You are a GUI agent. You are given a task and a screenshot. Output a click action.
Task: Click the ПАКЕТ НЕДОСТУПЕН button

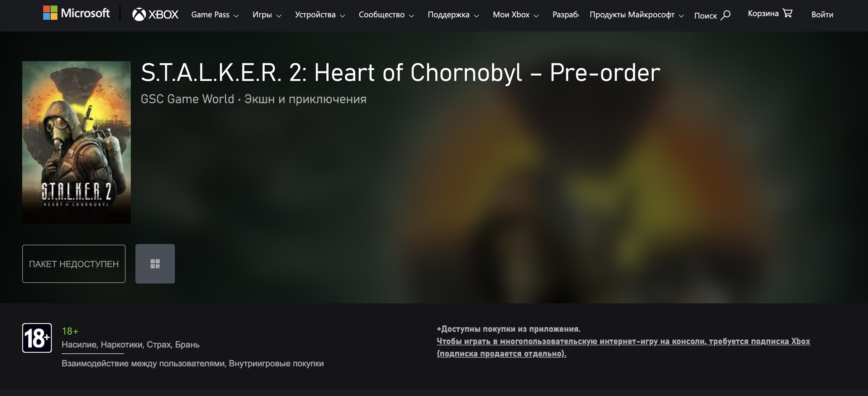click(74, 263)
